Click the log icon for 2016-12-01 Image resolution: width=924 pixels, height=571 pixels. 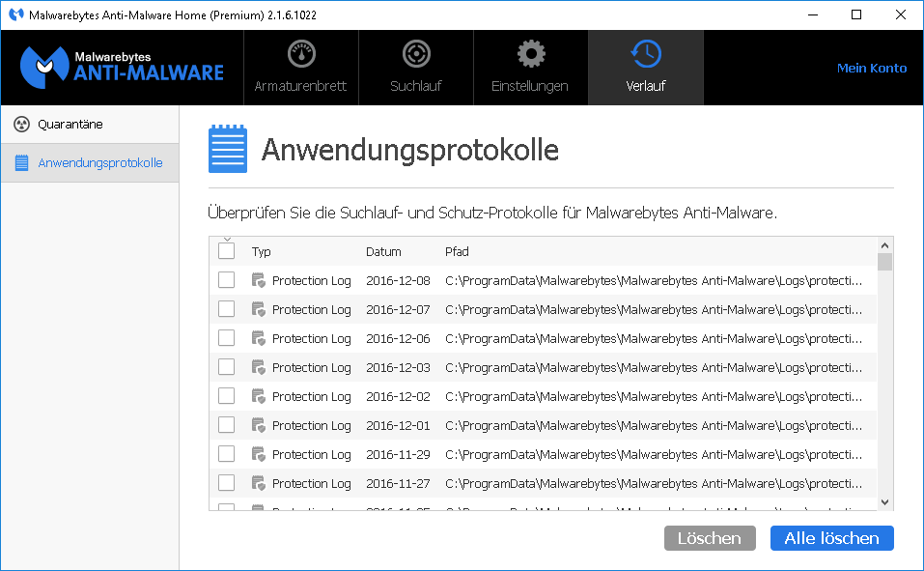pyautogui.click(x=259, y=425)
